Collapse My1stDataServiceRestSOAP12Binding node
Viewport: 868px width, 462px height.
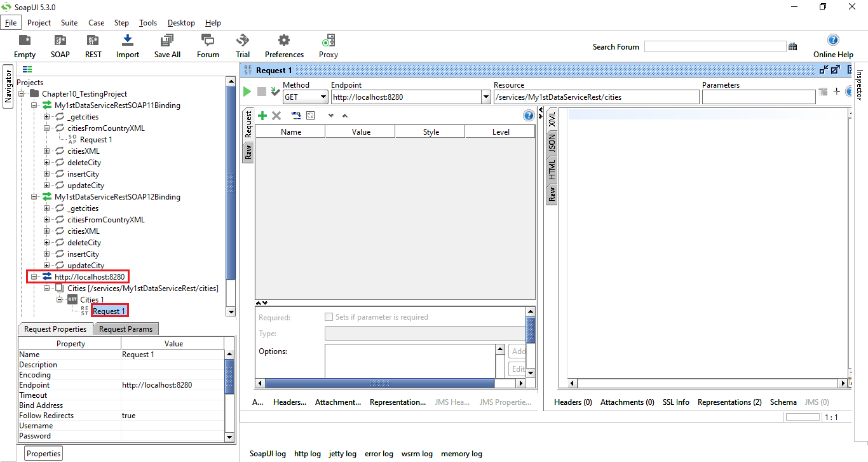click(34, 197)
